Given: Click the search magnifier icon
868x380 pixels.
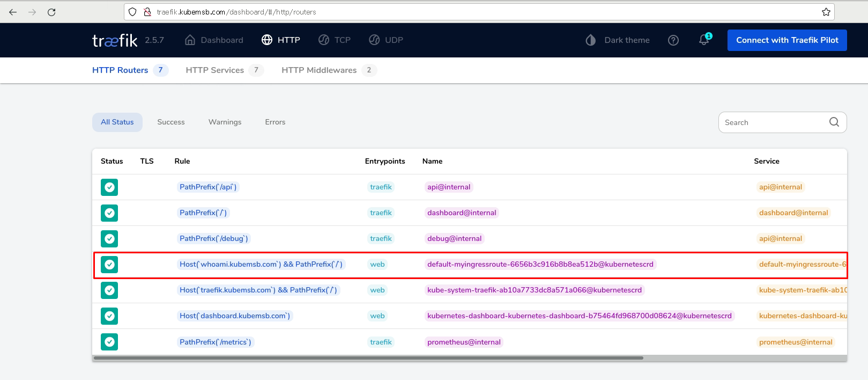Looking at the screenshot, I should [834, 122].
